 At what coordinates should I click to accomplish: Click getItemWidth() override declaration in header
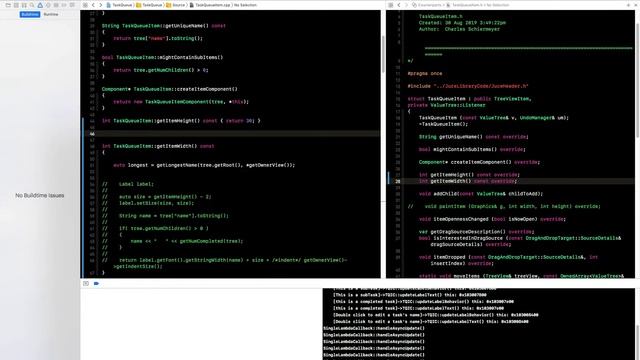[x=468, y=181]
